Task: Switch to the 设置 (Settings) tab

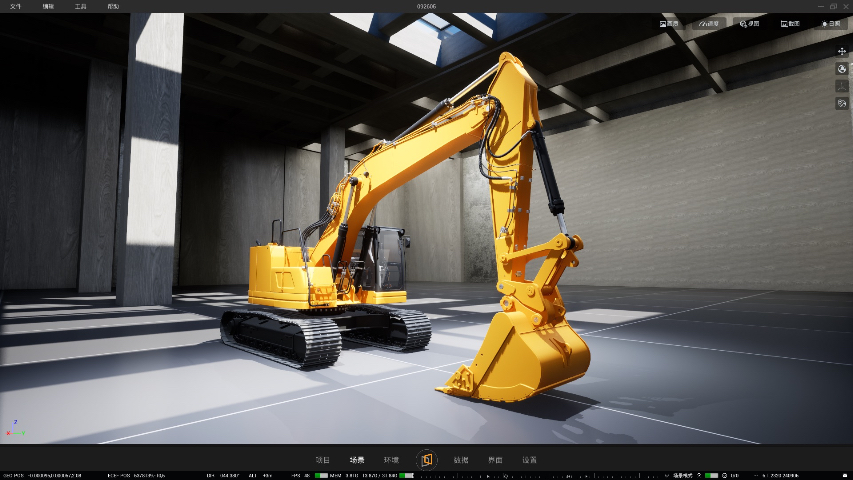Action: pyautogui.click(x=529, y=460)
